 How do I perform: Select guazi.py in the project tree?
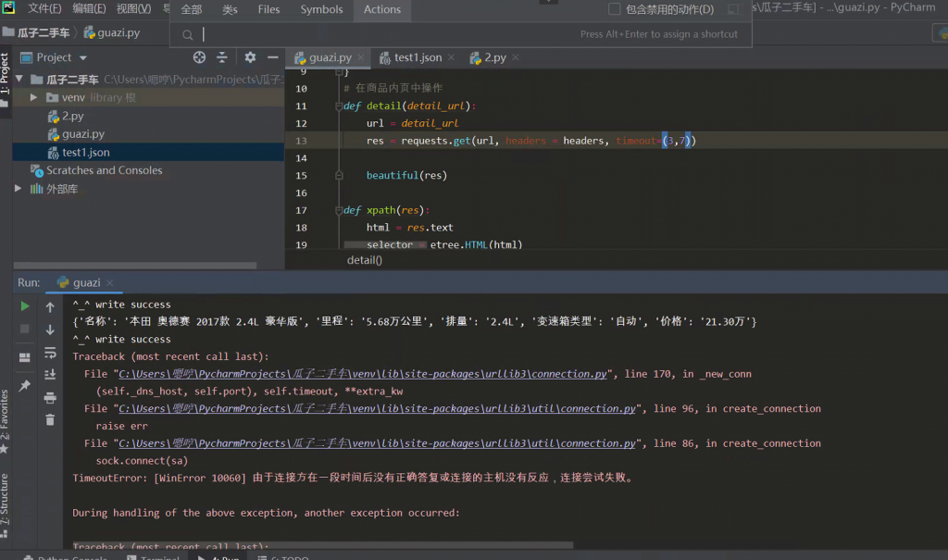pos(83,134)
